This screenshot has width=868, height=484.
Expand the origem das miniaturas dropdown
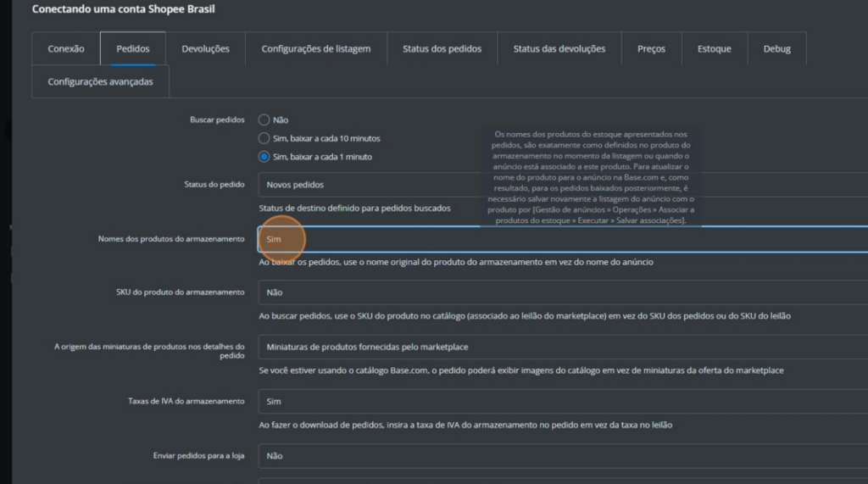pyautogui.click(x=559, y=347)
